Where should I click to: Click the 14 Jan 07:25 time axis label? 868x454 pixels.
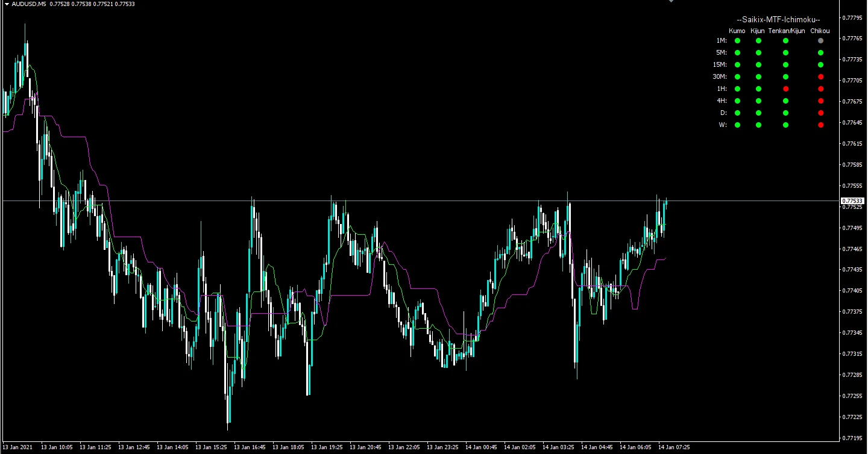pyautogui.click(x=674, y=447)
